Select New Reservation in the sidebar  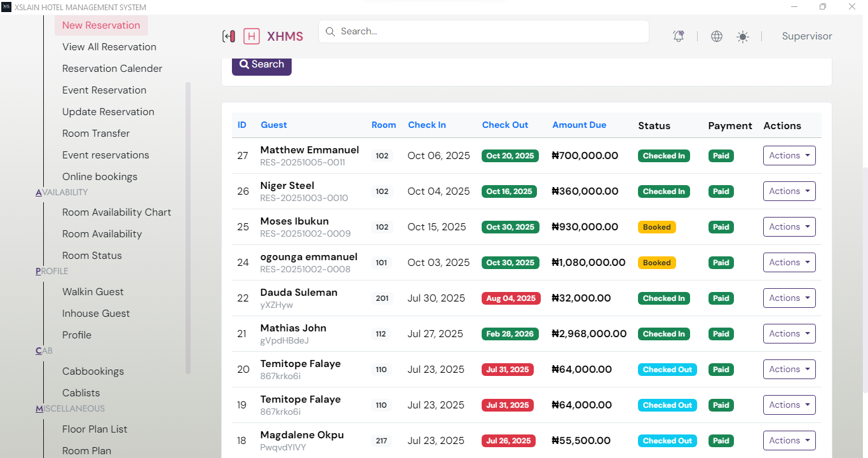click(101, 25)
